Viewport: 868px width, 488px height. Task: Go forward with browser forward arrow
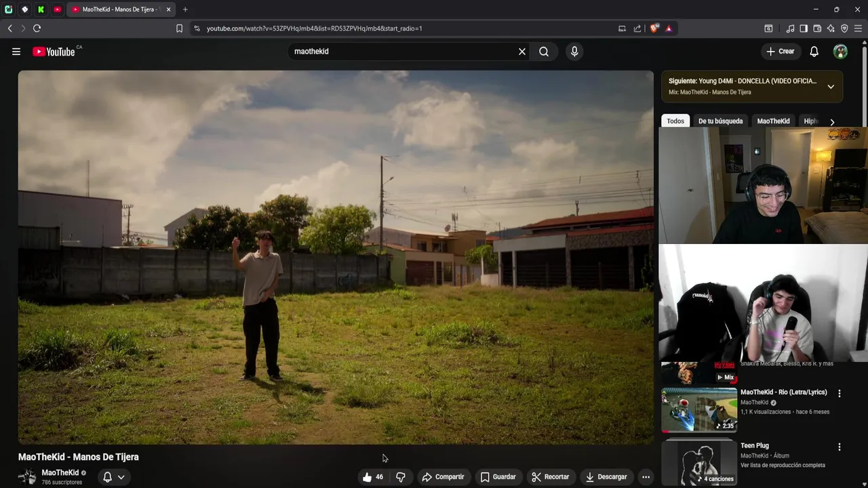tap(23, 28)
